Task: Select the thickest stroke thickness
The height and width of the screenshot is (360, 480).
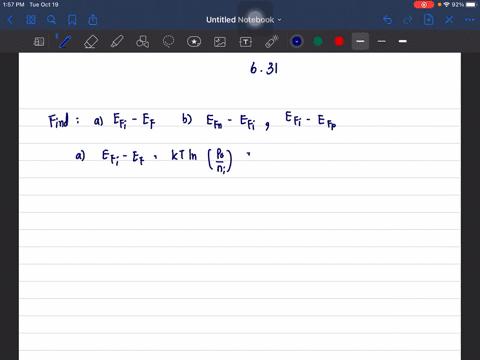Action: click(403, 41)
